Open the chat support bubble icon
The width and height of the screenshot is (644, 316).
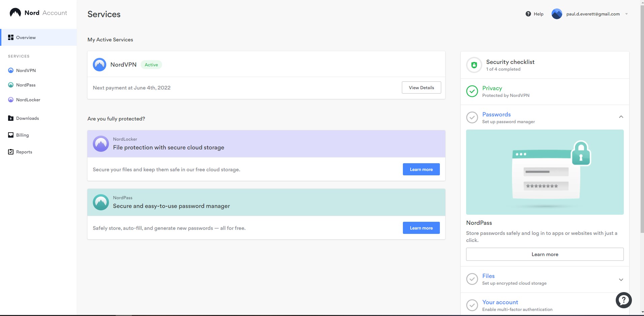pos(624,300)
